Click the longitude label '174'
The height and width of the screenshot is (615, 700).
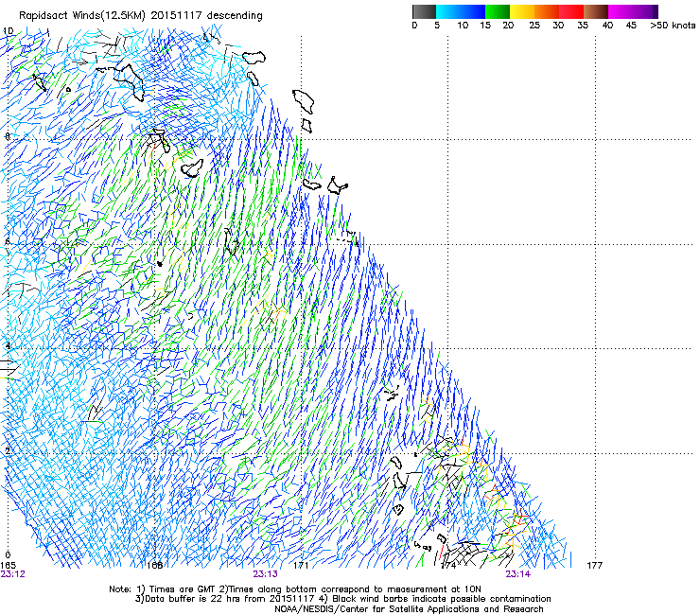click(447, 566)
